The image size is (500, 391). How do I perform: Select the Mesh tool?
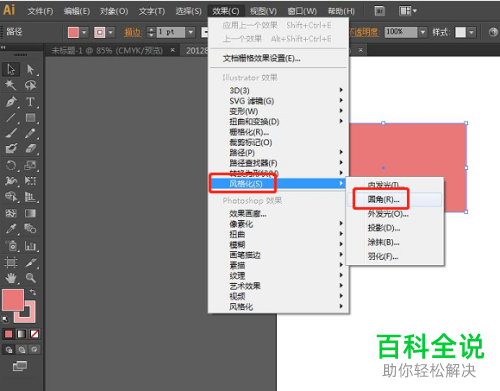pyautogui.click(x=11, y=213)
